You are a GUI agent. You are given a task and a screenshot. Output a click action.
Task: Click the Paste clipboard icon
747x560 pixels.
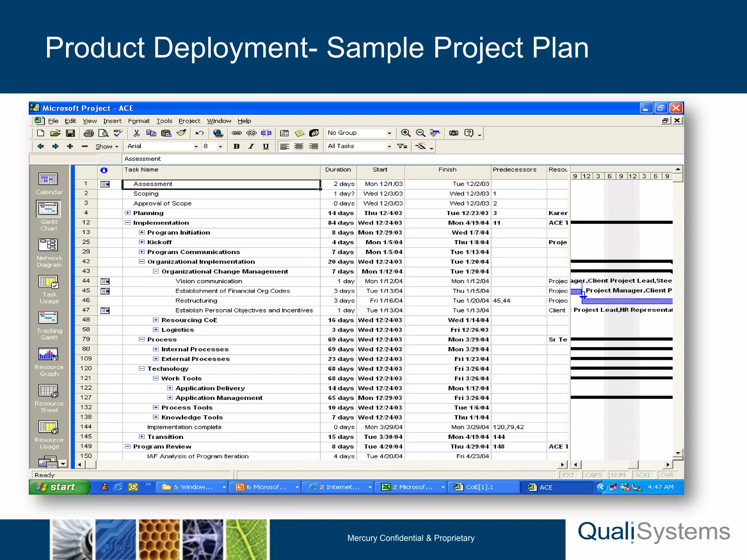point(166,133)
